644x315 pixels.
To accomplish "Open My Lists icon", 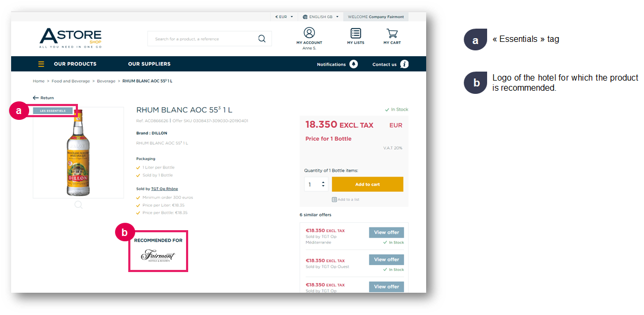I will (356, 33).
